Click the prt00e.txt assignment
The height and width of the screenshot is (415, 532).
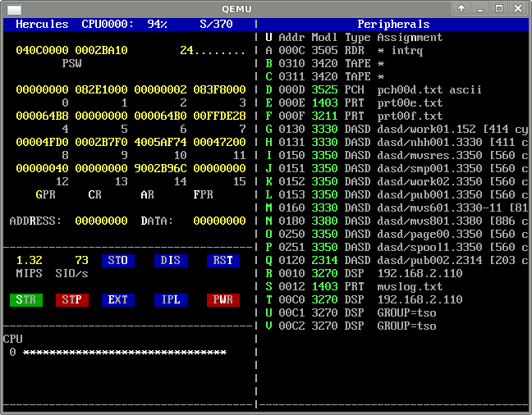coord(410,103)
